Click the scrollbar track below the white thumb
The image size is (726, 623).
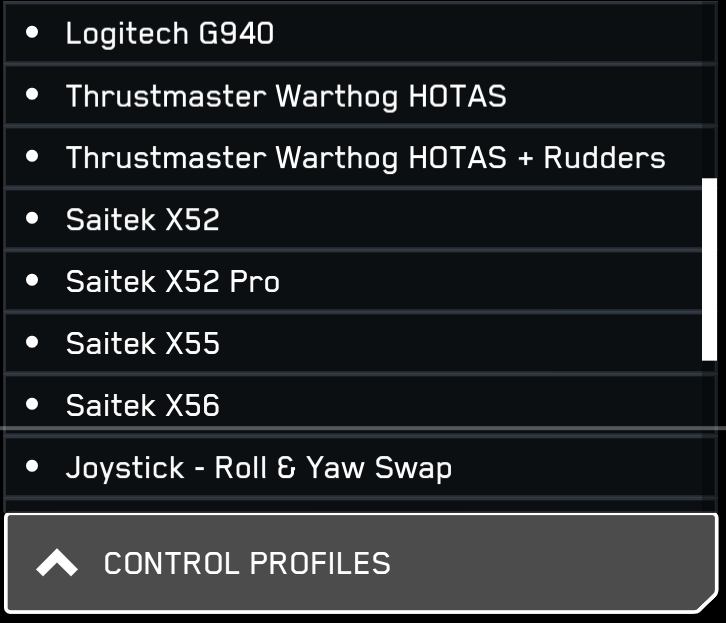pyautogui.click(x=710, y=430)
